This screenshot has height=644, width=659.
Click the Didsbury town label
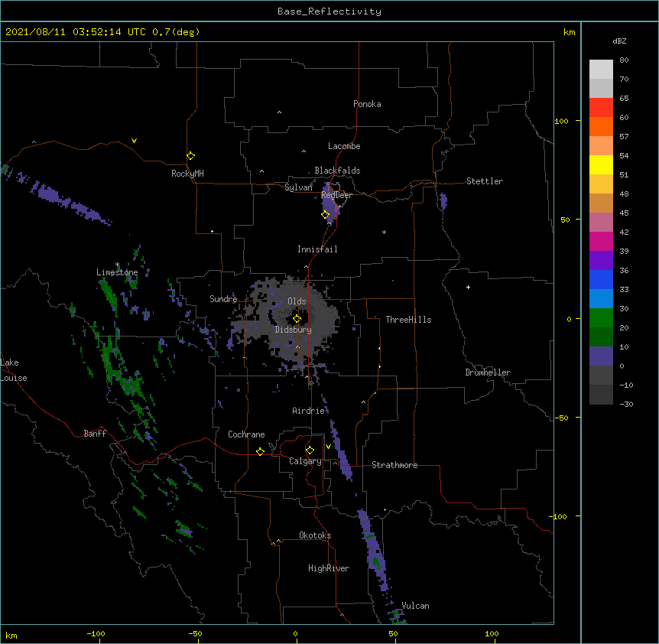coord(294,330)
